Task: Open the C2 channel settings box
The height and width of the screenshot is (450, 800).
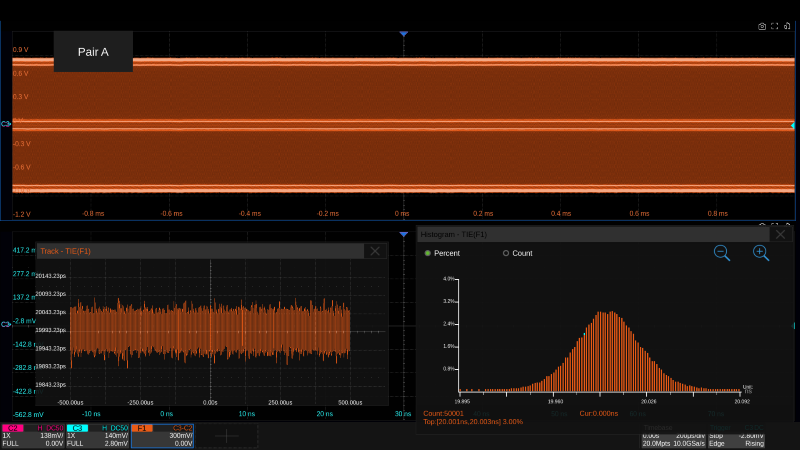Action: (x=32, y=436)
